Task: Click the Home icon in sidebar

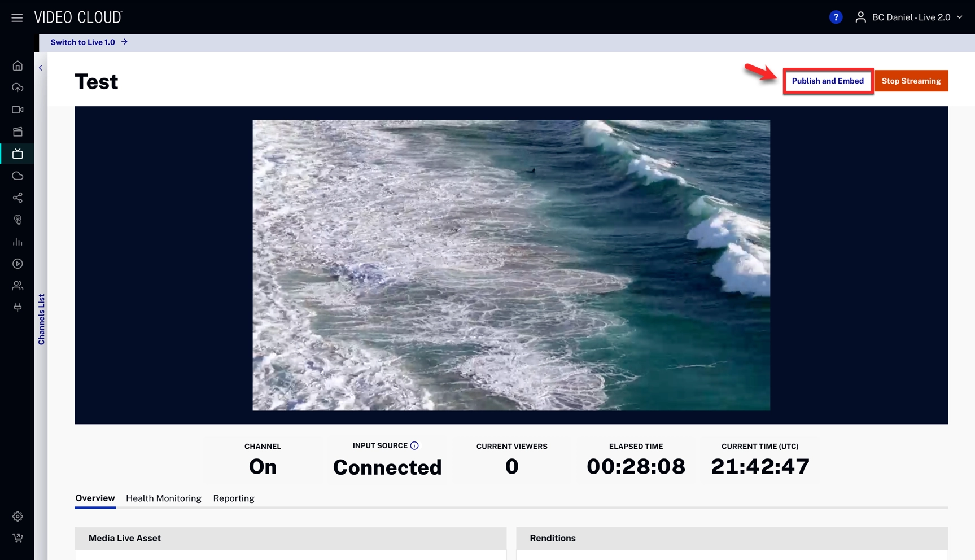Action: coord(18,66)
